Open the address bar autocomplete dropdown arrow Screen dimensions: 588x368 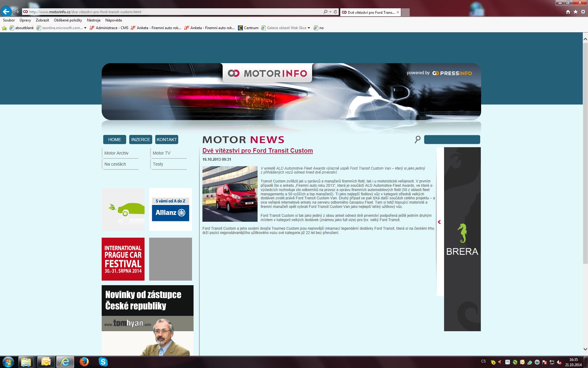click(330, 12)
